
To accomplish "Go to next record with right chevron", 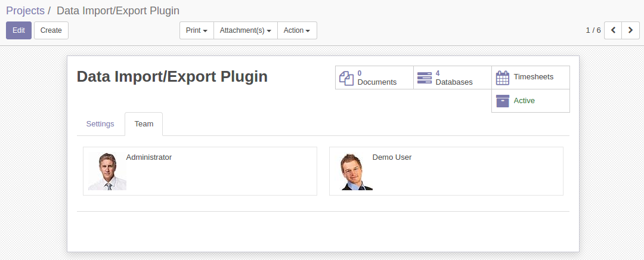I will pyautogui.click(x=630, y=30).
